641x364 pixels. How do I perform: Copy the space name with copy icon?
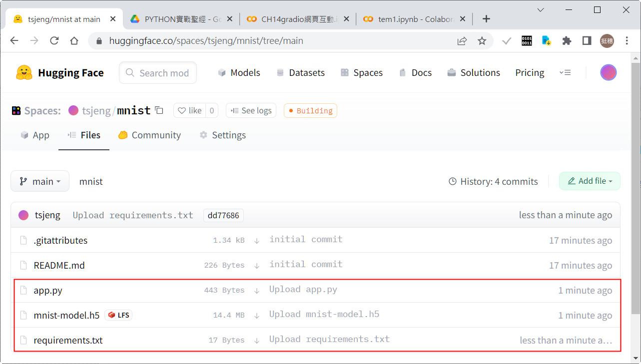coord(159,110)
